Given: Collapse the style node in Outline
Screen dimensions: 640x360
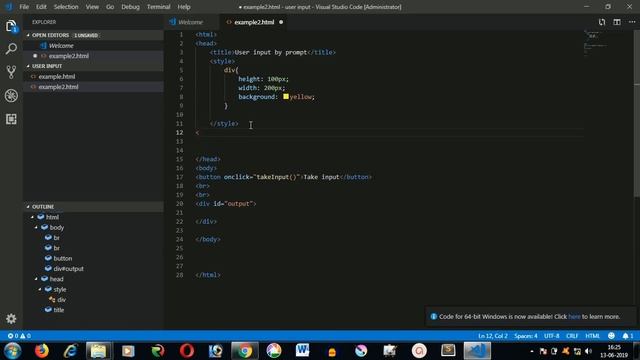Looking at the screenshot, I should coord(40,289).
